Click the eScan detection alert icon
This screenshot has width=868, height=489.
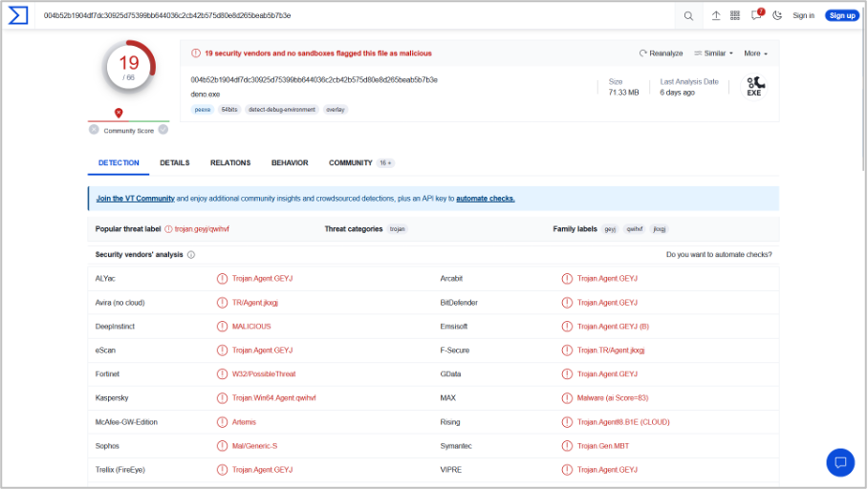tap(222, 351)
